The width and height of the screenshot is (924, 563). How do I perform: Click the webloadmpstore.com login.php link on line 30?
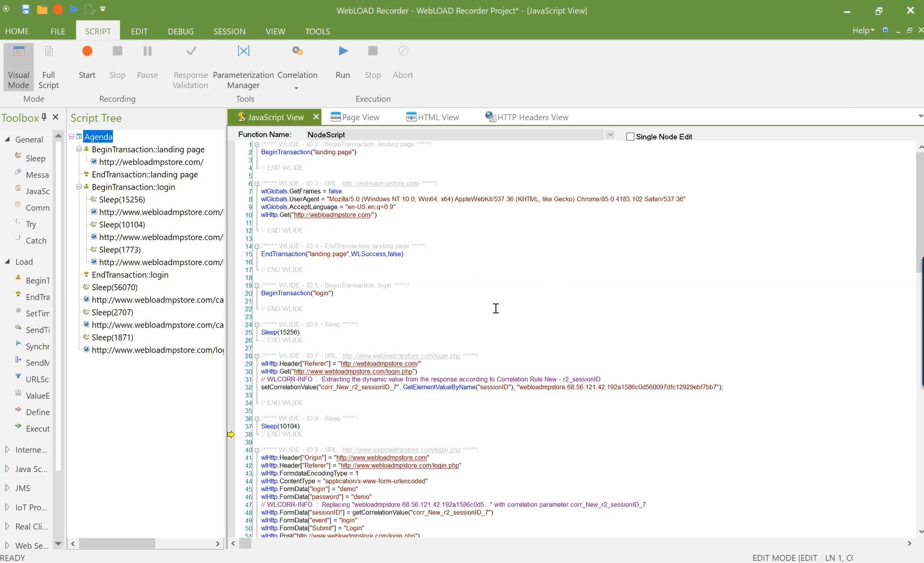(x=354, y=372)
